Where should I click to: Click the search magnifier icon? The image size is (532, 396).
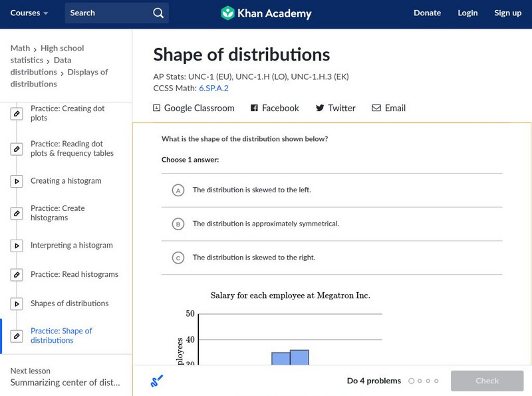[158, 13]
